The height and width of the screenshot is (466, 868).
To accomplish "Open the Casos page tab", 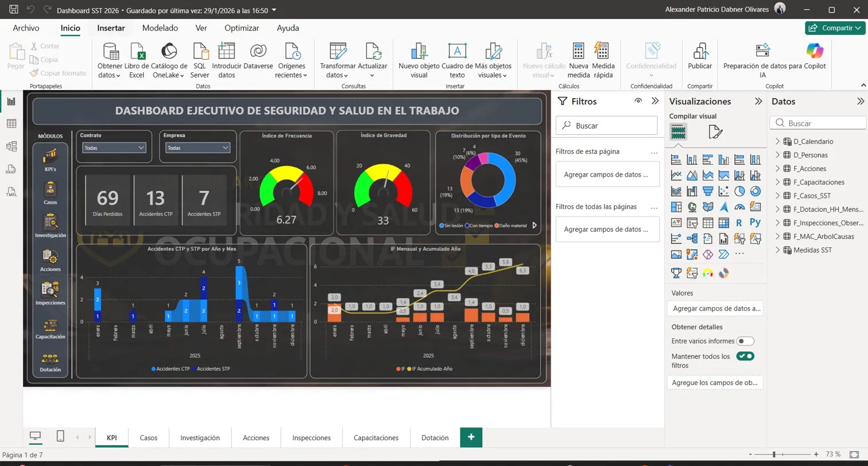I will point(149,437).
